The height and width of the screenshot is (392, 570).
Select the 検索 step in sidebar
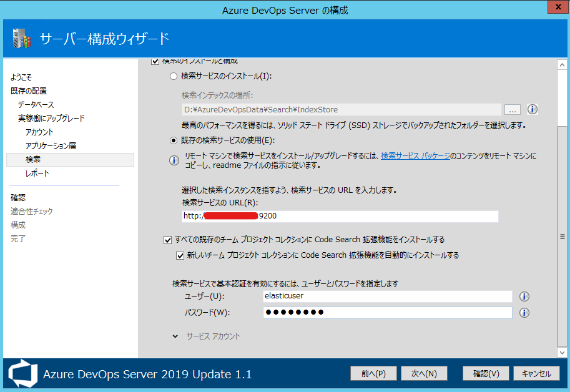point(70,160)
